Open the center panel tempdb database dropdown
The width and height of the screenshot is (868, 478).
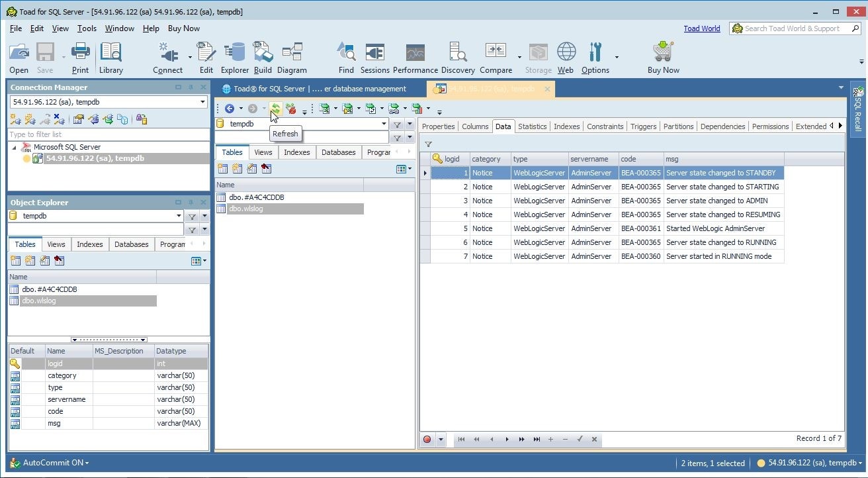pos(384,124)
